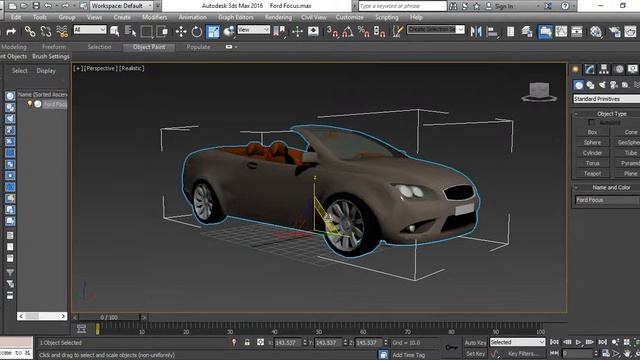Click the Play Animation button
Screen dimensions: 640x360
pyautogui.click(x=578, y=342)
